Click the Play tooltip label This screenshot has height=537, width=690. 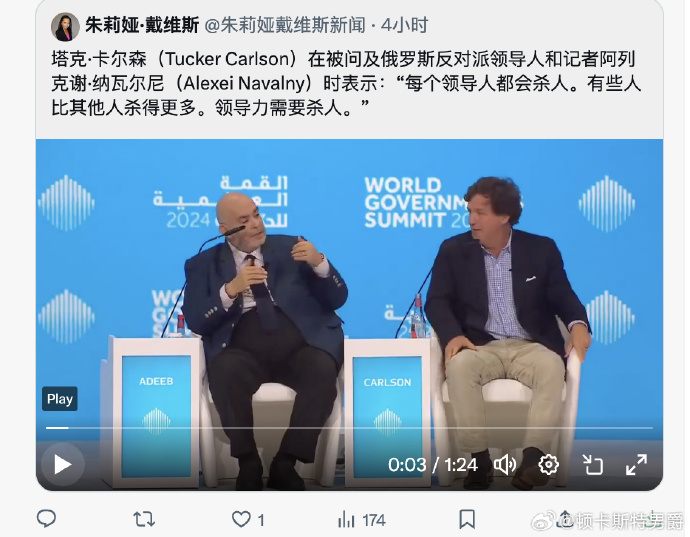coord(60,399)
